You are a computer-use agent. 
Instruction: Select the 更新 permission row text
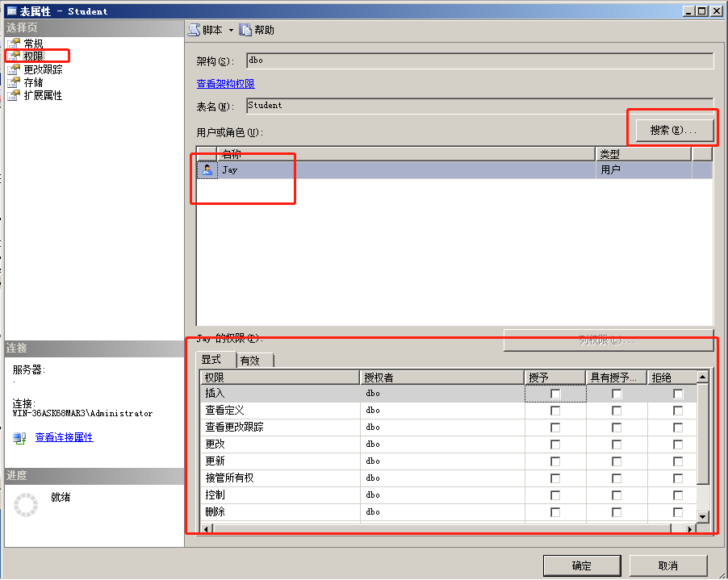click(215, 461)
